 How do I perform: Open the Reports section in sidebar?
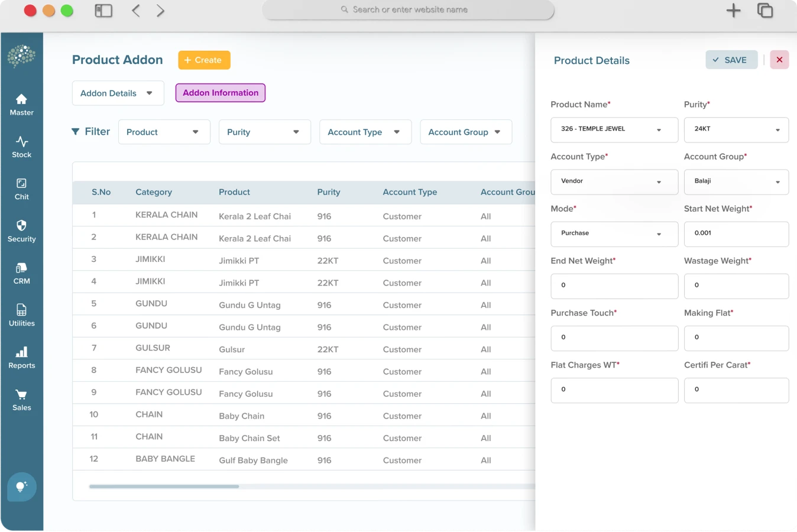coord(21,358)
